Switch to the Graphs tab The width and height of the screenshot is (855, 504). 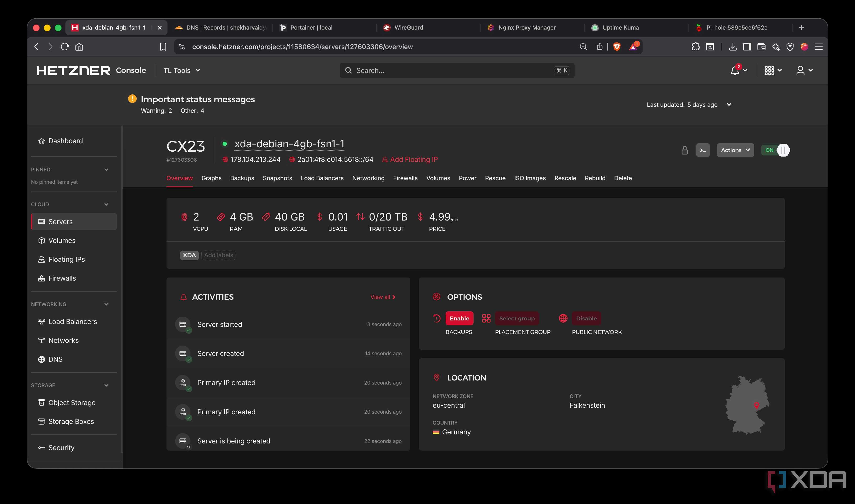[x=211, y=178]
